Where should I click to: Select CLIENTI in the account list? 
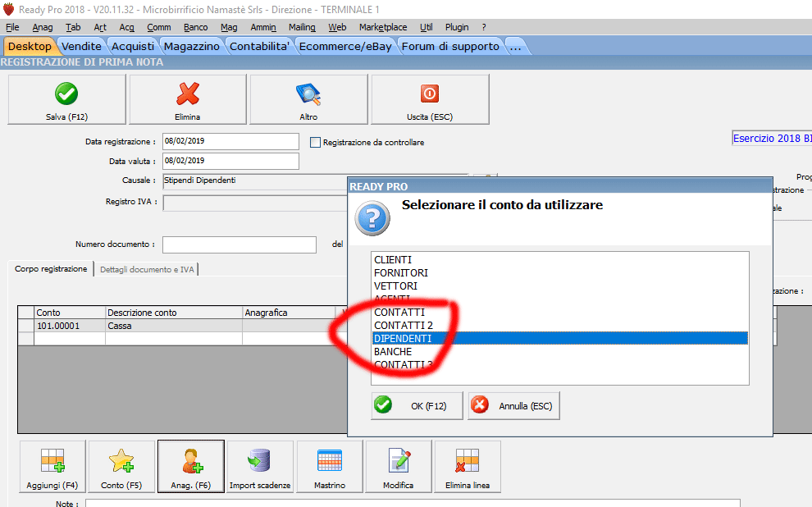tap(560, 259)
